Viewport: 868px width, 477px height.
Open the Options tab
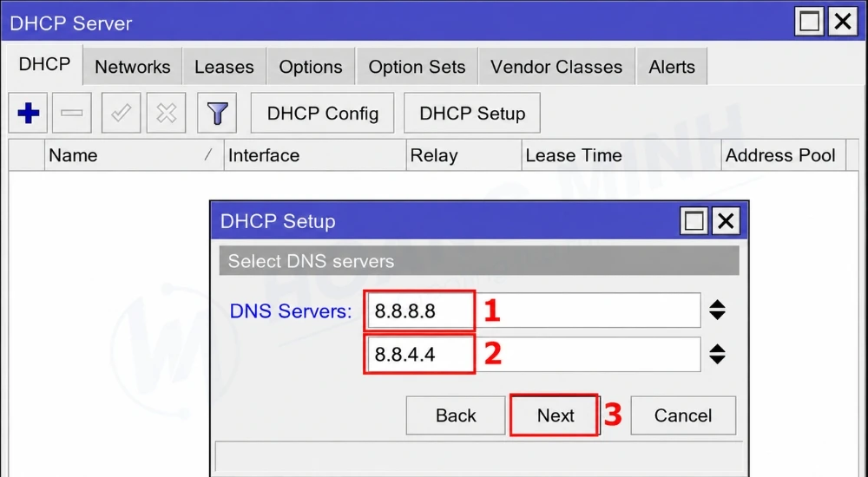click(x=311, y=67)
